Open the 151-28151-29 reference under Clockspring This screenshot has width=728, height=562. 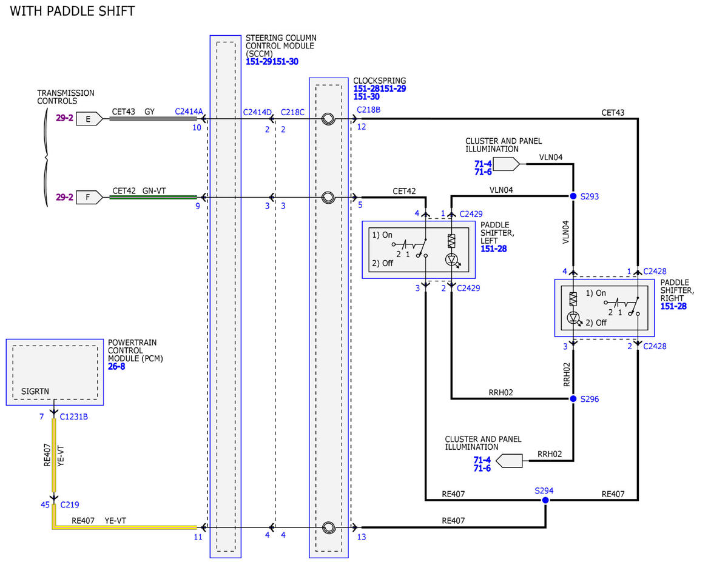click(380, 89)
